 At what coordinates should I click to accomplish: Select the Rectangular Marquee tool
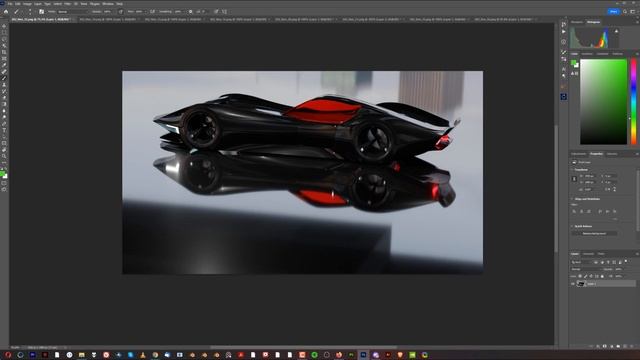(4, 33)
